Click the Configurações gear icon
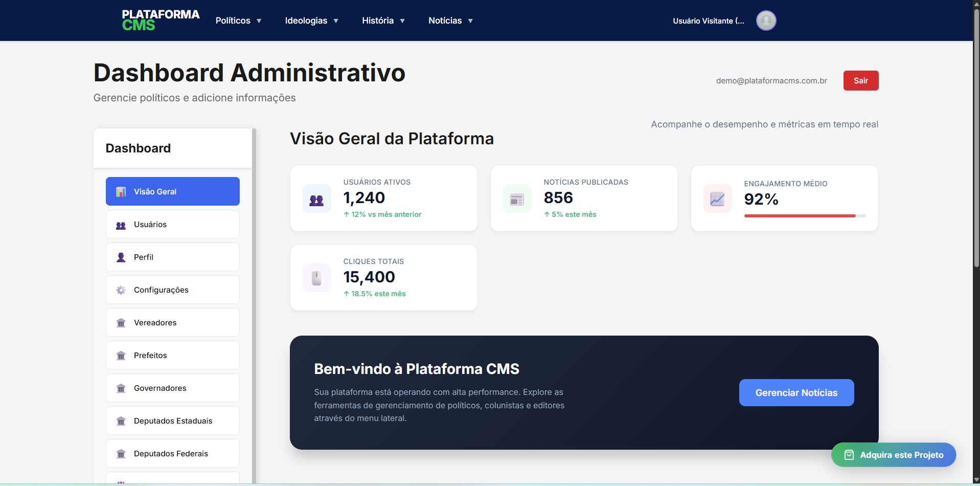Viewport: 980px width, 486px height. click(121, 290)
